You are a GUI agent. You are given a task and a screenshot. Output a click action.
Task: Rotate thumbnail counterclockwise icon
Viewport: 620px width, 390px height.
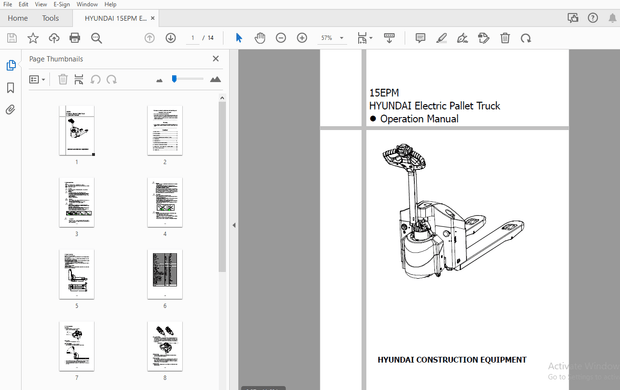point(95,80)
